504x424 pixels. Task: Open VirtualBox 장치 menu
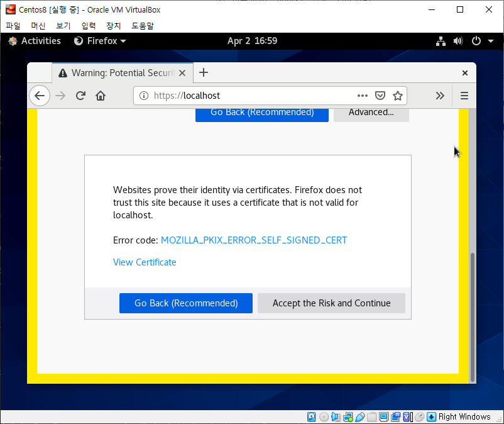pos(114,26)
